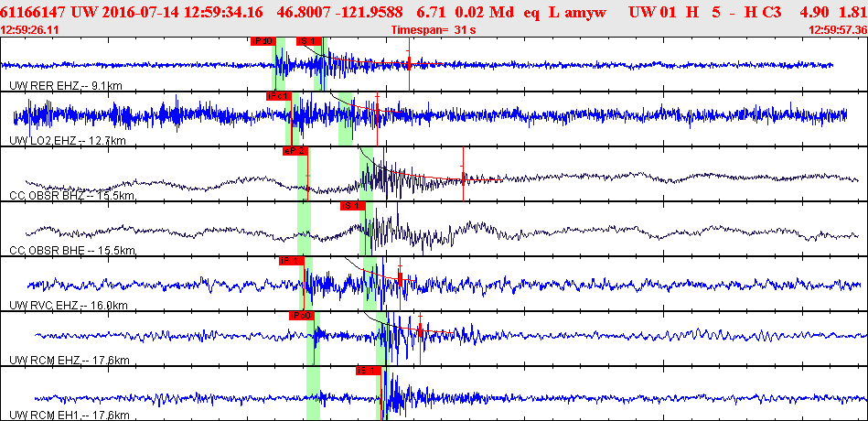Select channel label UW LO2 EHZ -- 12.7km
Viewport: 868px width, 421px height.
(68, 141)
